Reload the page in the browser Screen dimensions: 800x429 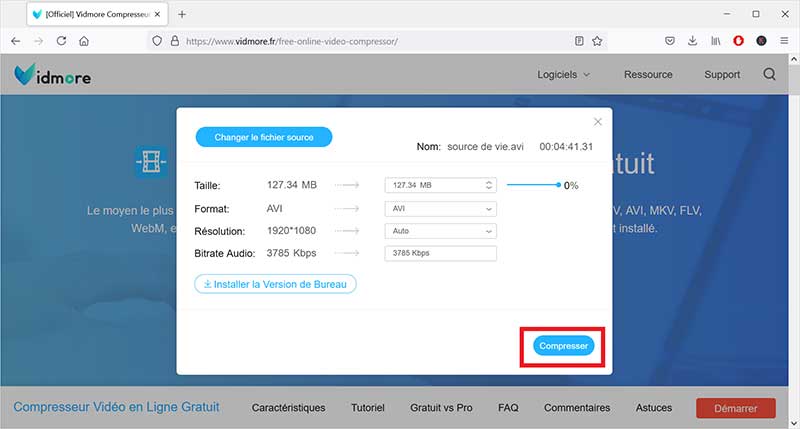click(x=61, y=41)
